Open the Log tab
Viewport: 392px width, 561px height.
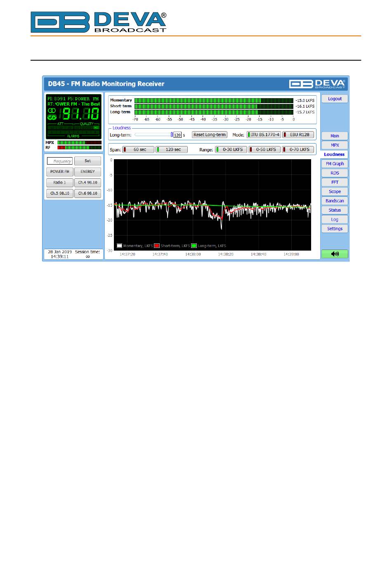pos(335,219)
